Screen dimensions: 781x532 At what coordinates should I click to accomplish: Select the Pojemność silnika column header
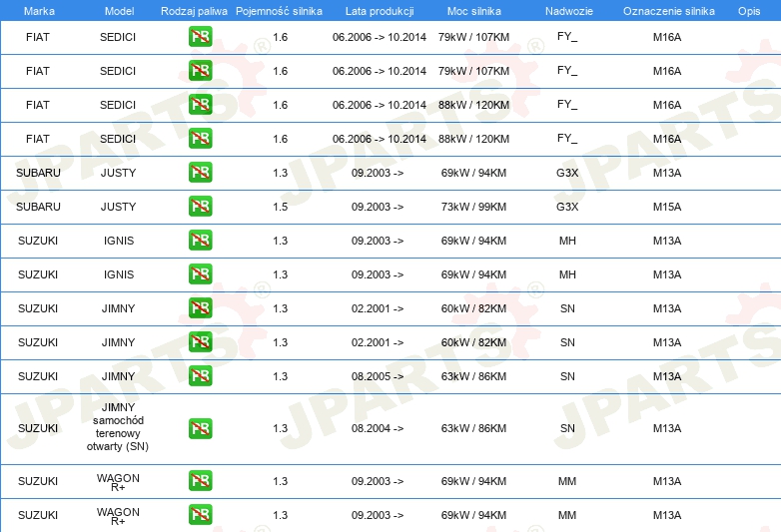(x=279, y=11)
